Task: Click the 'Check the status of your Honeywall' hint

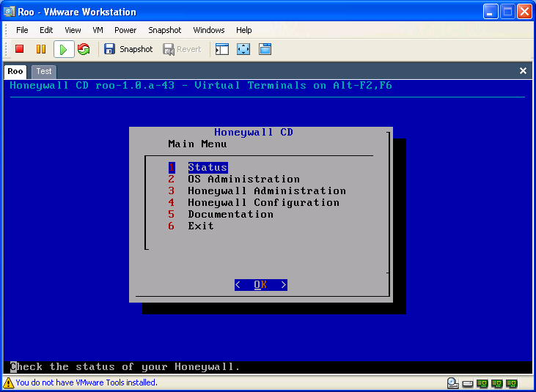Action: (125, 367)
